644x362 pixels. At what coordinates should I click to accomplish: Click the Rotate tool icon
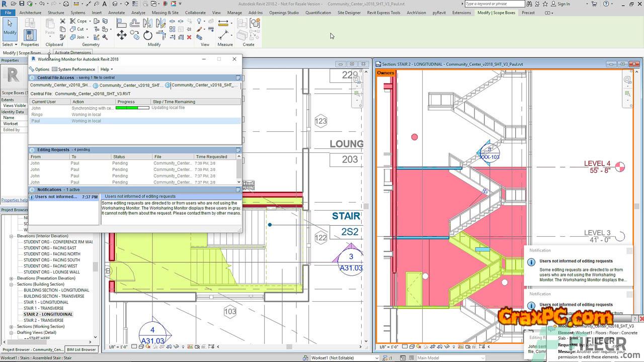148,35
